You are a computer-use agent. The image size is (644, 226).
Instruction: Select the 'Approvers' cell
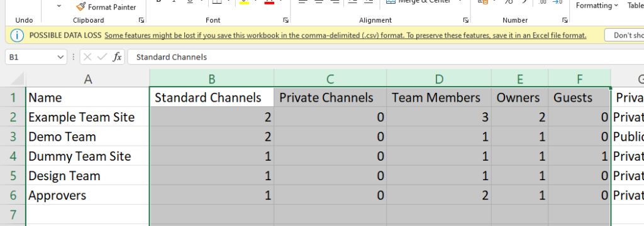[x=88, y=195]
